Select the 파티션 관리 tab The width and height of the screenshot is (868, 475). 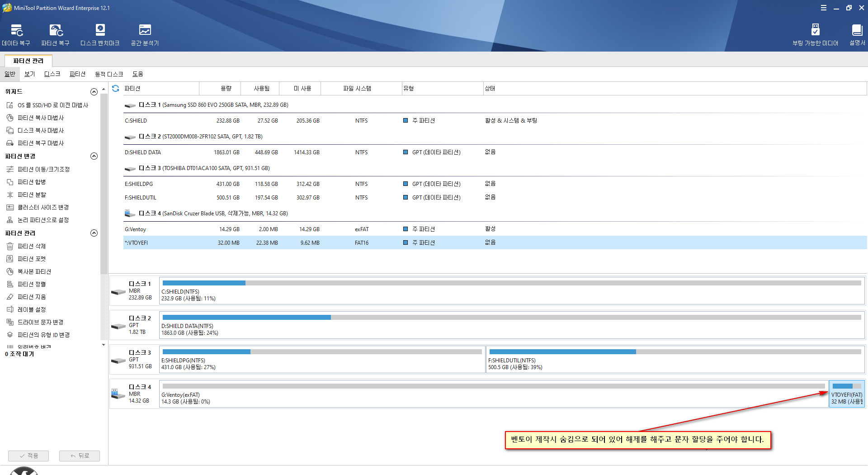pyautogui.click(x=28, y=61)
